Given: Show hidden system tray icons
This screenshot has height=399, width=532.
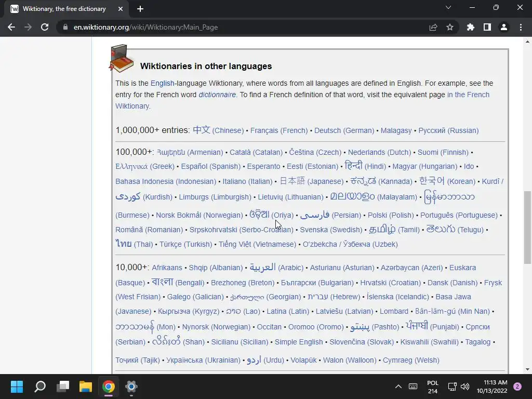Looking at the screenshot, I should point(398,387).
